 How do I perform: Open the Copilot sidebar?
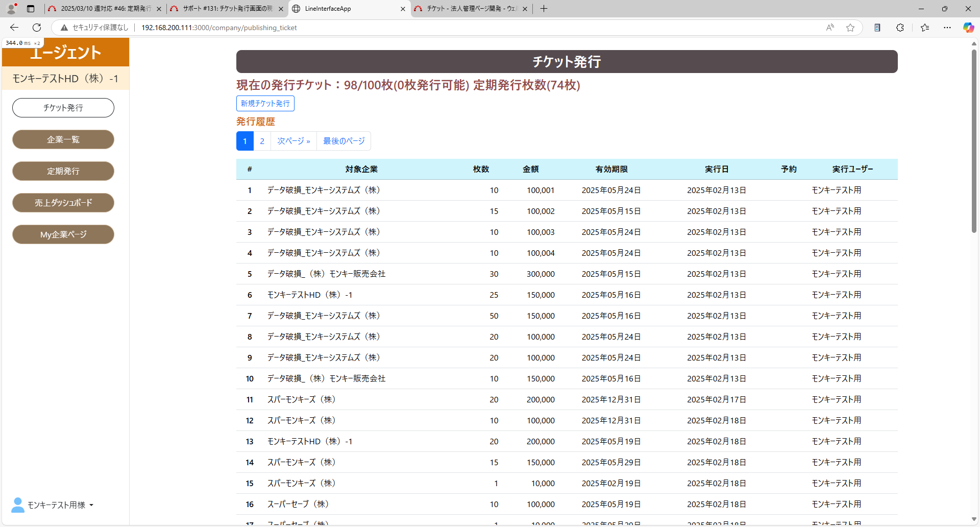[x=968, y=28]
